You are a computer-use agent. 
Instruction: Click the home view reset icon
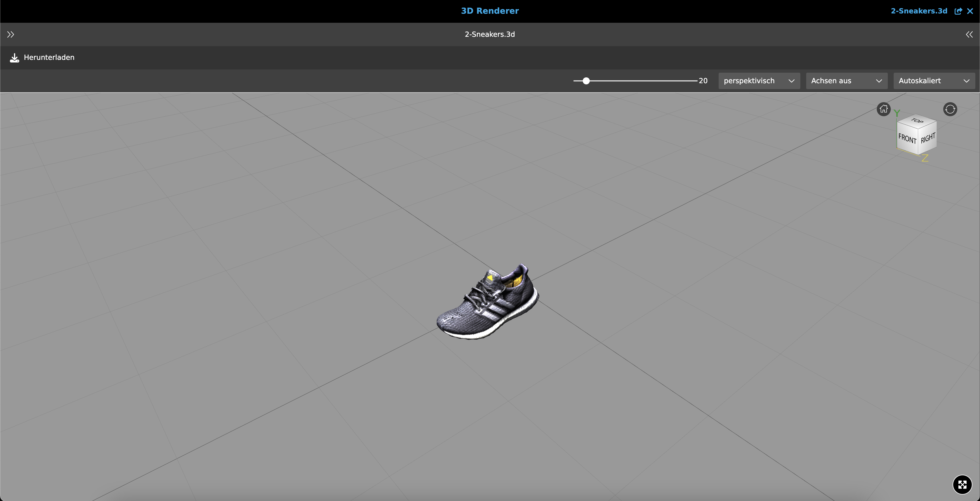pos(883,109)
